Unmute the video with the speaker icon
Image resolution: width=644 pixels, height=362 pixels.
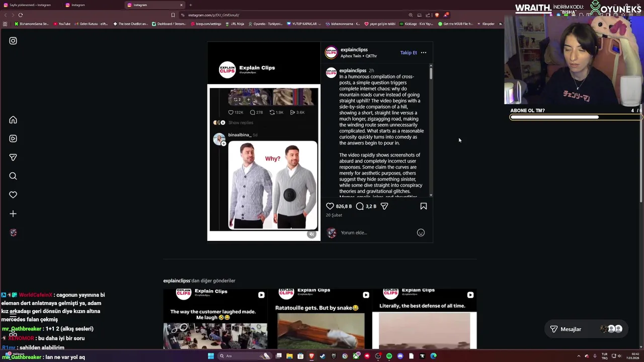[311, 234]
